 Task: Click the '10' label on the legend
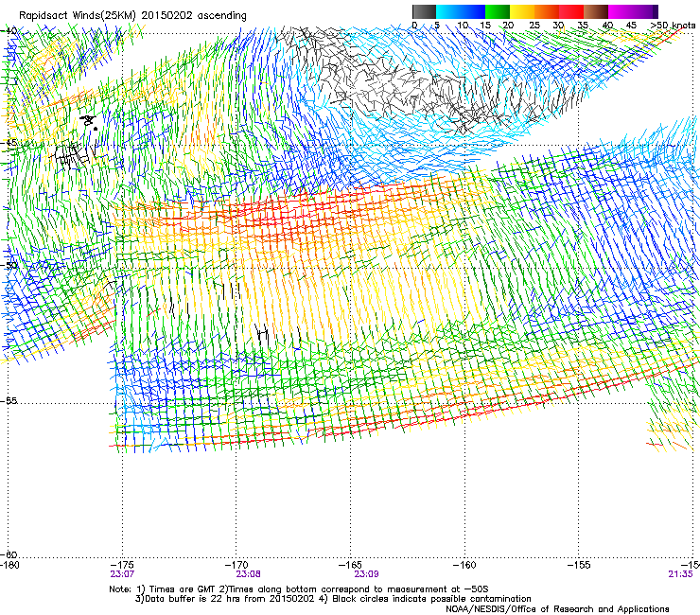[463, 26]
